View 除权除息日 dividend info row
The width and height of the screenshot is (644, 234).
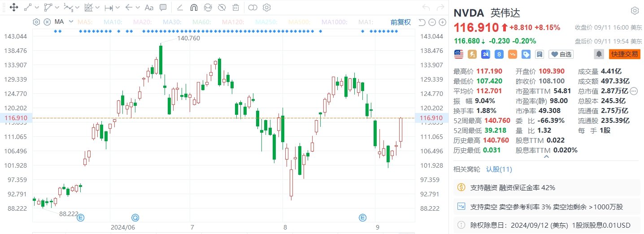(x=546, y=225)
